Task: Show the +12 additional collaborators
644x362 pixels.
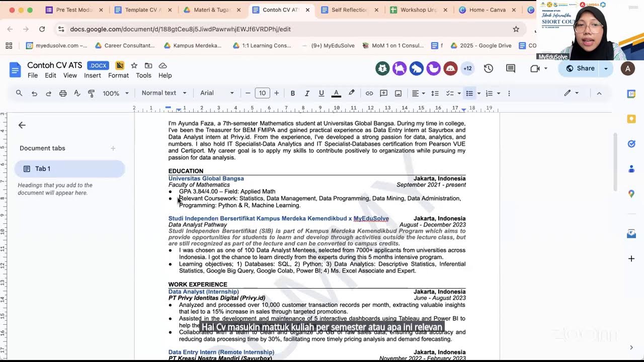Action: tap(467, 68)
